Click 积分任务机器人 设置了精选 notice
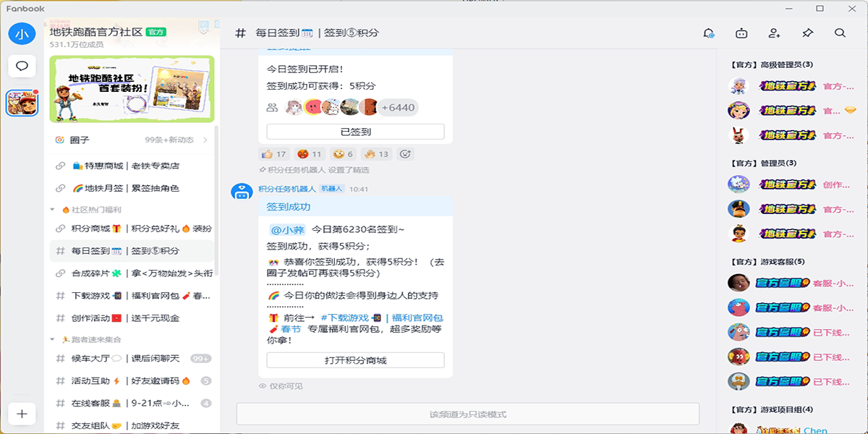 pos(314,170)
